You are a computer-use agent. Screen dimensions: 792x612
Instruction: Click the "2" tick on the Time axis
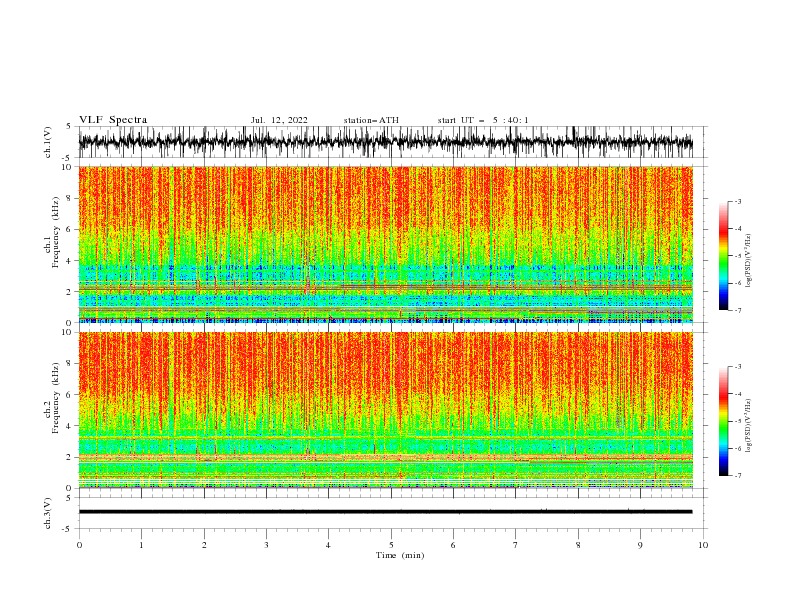pos(204,545)
